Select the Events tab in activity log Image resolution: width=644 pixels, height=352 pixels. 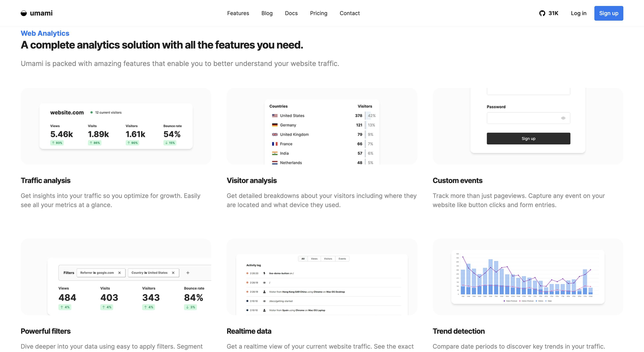coord(342,259)
